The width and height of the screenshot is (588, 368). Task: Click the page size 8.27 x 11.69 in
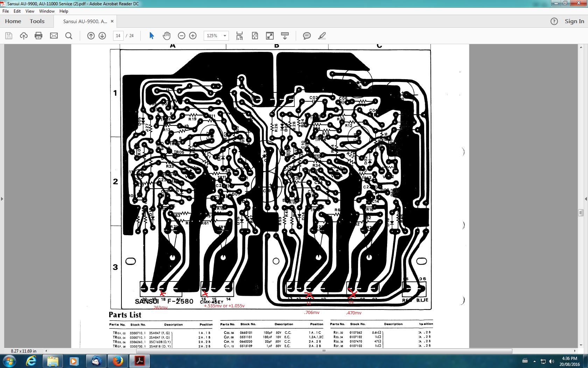coord(23,351)
